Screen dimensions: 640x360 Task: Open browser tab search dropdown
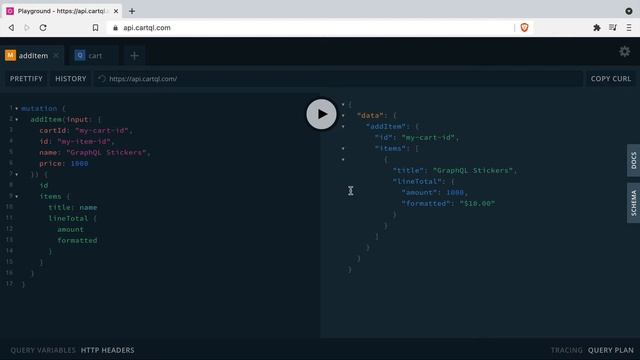click(x=629, y=11)
